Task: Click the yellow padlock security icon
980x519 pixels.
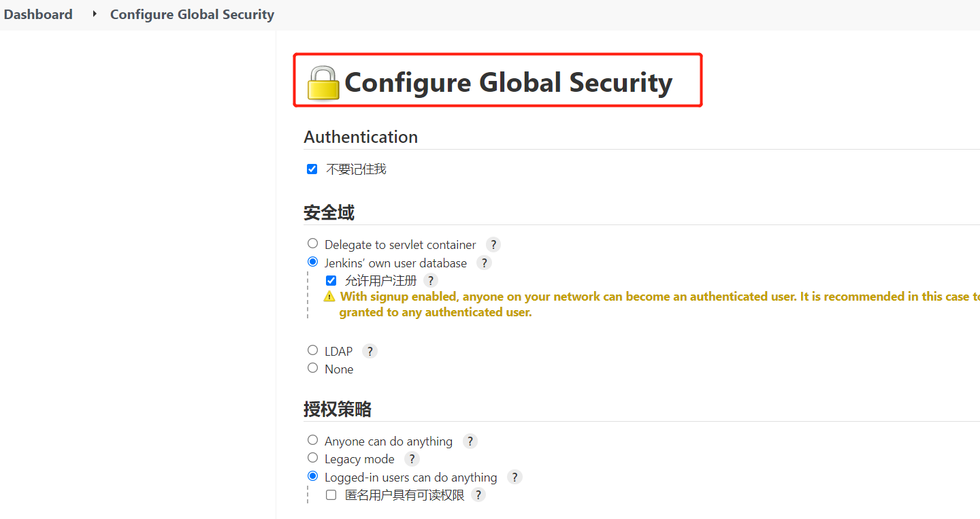Action: (323, 83)
